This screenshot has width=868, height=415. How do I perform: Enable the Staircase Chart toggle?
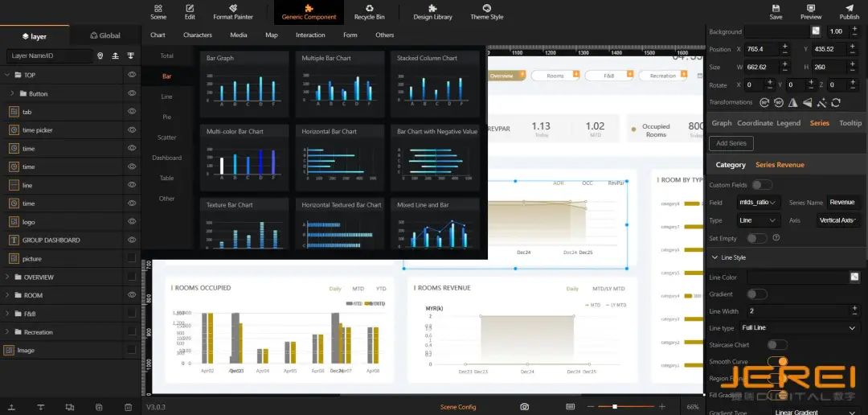pos(776,345)
